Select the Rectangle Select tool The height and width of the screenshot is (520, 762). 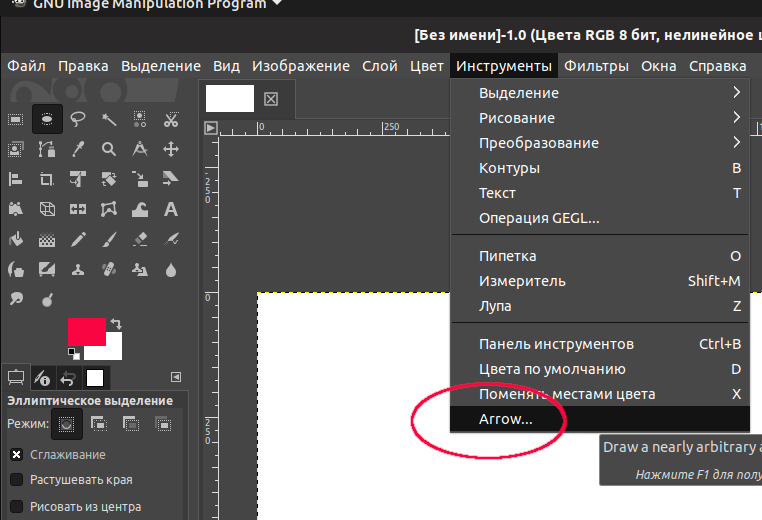click(x=16, y=119)
